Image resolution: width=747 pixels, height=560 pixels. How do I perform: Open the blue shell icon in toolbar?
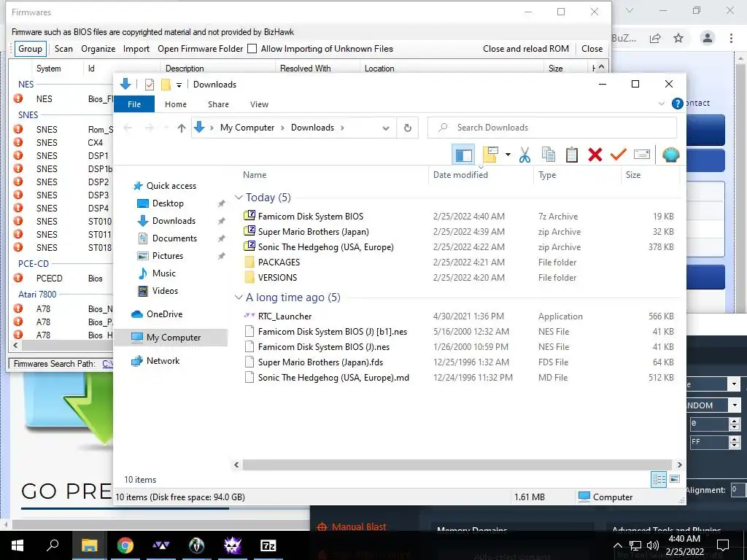click(671, 155)
